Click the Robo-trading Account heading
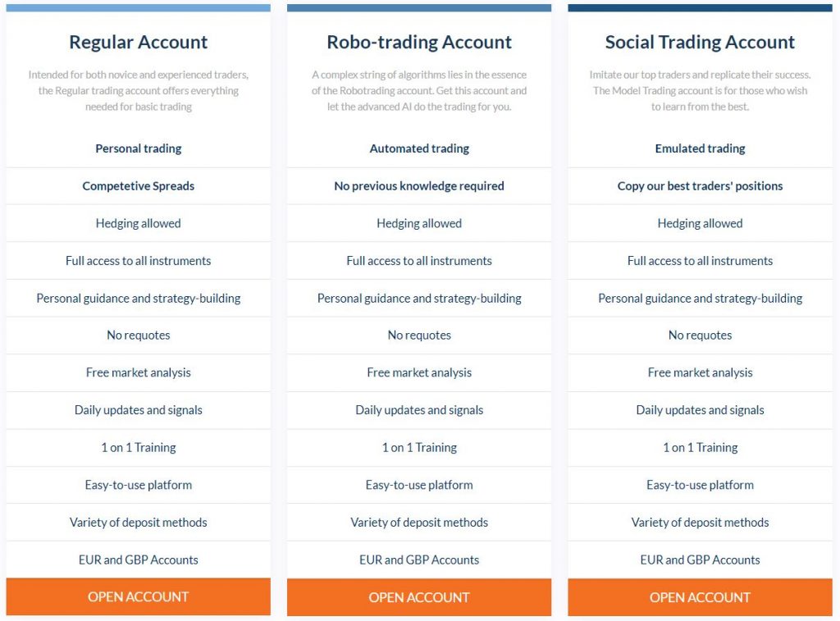Viewport: 840px width, 621px height. [x=419, y=42]
